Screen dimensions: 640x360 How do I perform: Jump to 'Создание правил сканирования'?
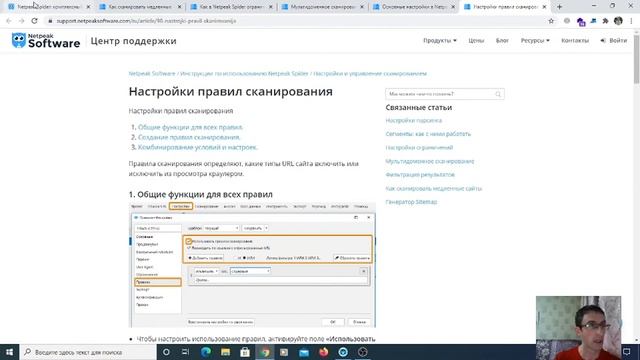(x=189, y=137)
